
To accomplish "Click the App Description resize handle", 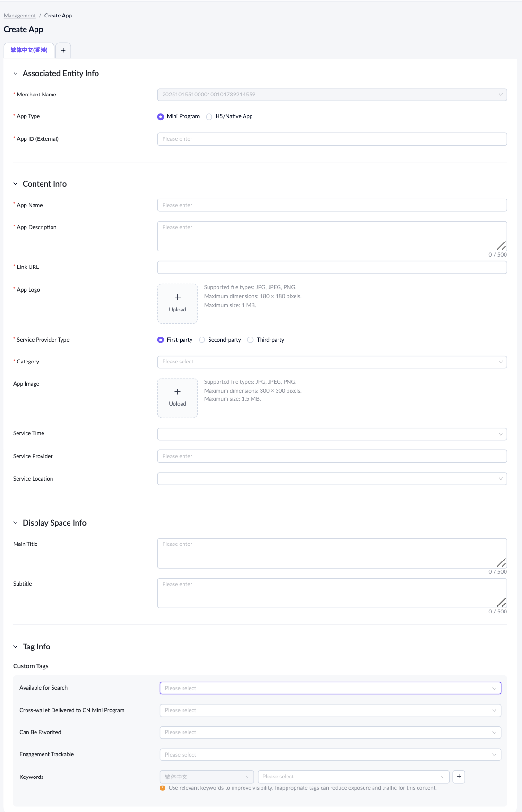I will pos(502,245).
